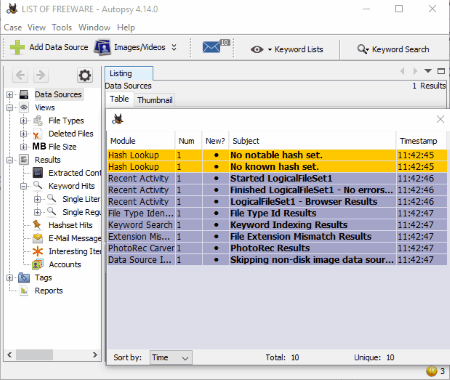
Task: Expand the Tags tree node
Action: (x=10, y=277)
